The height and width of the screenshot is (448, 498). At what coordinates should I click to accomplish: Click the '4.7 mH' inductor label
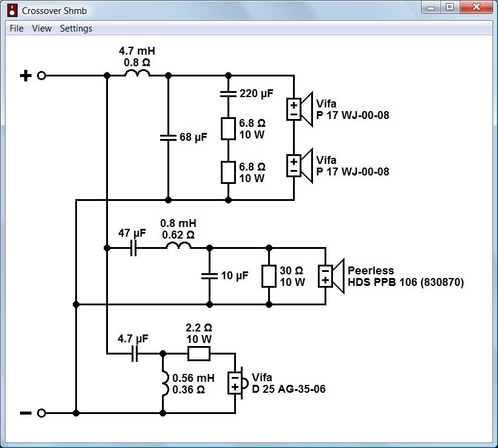point(137,51)
